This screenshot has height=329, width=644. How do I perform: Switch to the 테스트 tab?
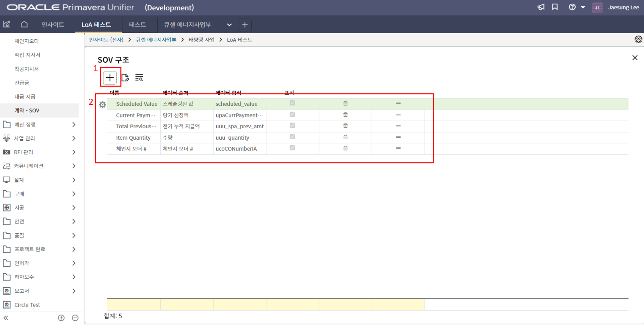[137, 25]
